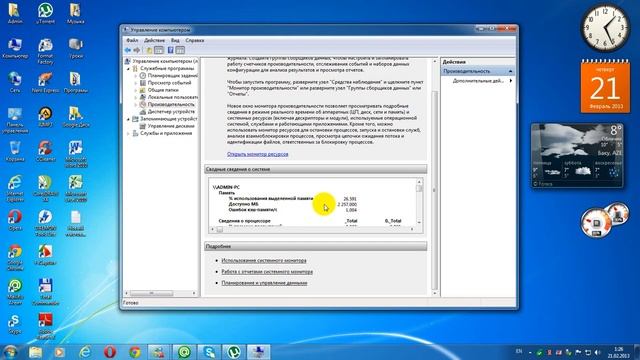Click the Сводные сведения о системе header

pos(316,169)
